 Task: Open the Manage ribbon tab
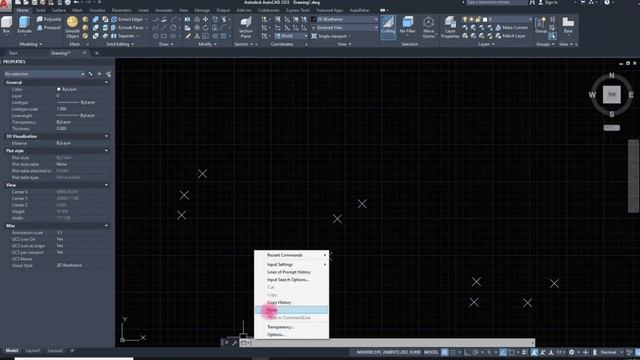click(x=202, y=10)
